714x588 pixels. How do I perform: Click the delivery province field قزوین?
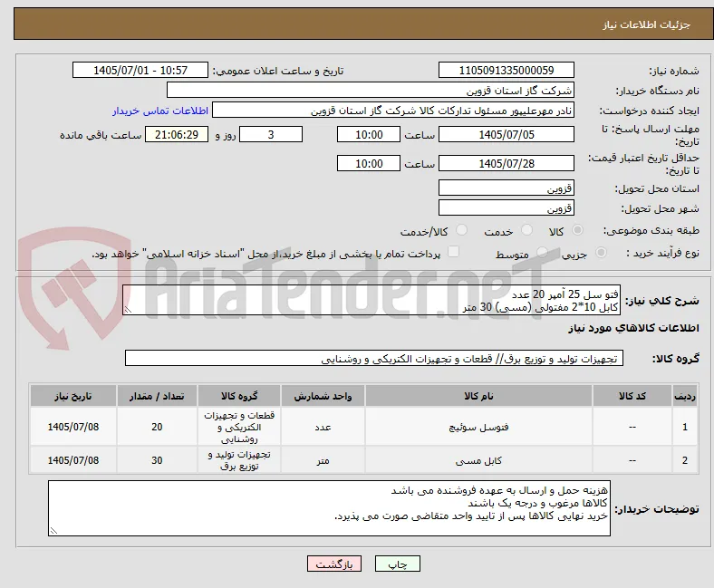(507, 188)
